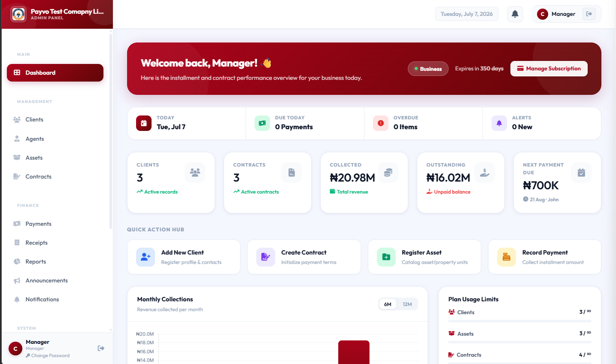Open the Add New Client quick action
This screenshot has height=364, width=616.
(x=184, y=257)
